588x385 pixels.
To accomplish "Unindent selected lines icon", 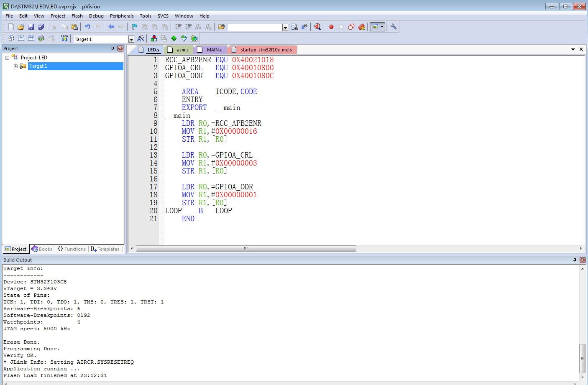I will click(x=189, y=27).
